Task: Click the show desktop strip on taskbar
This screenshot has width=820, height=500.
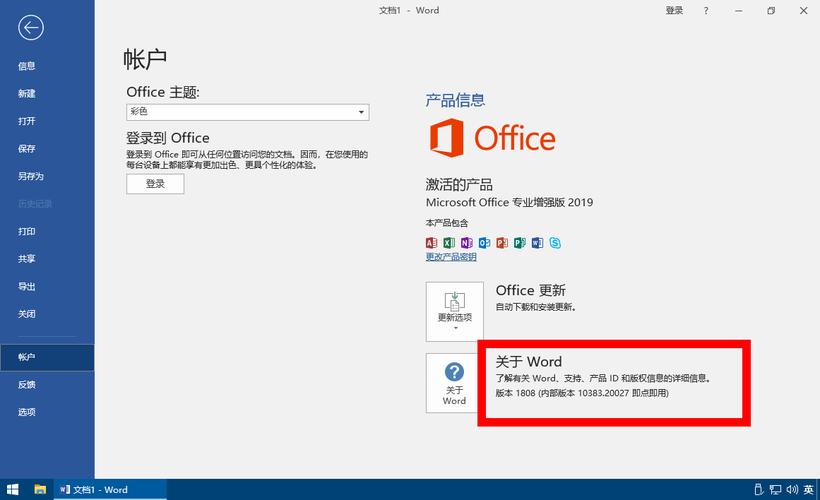Action: point(818,490)
